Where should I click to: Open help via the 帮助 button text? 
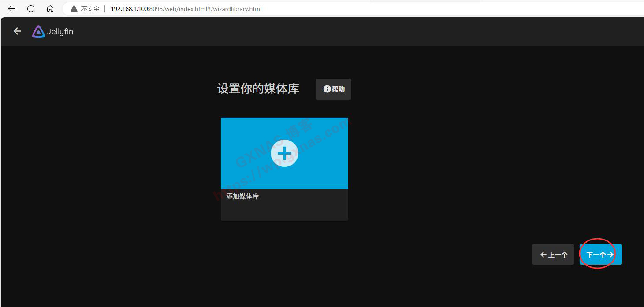(x=338, y=89)
